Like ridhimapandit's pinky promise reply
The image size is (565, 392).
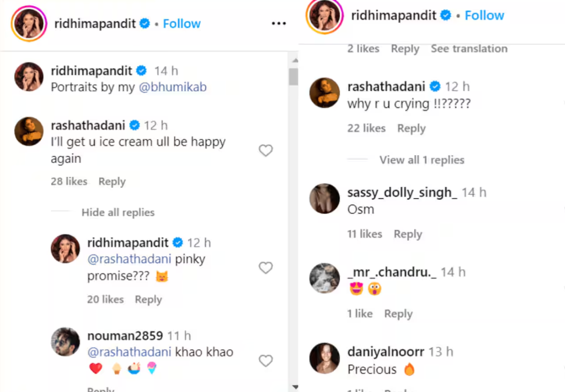point(266,268)
